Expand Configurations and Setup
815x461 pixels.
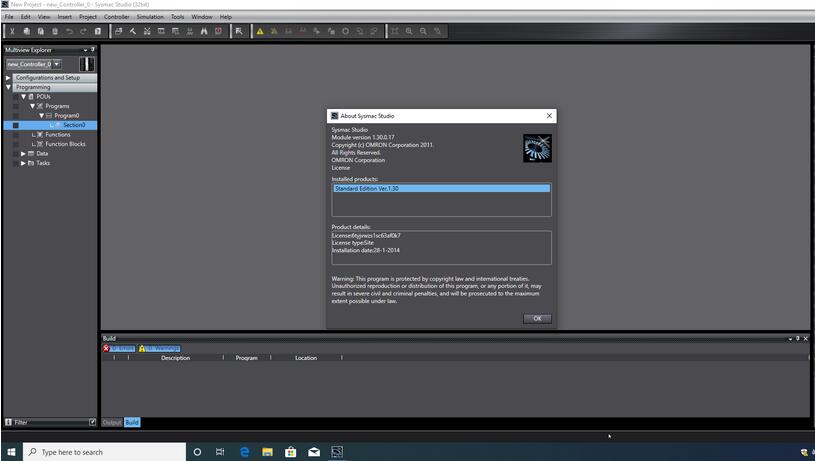(8, 77)
